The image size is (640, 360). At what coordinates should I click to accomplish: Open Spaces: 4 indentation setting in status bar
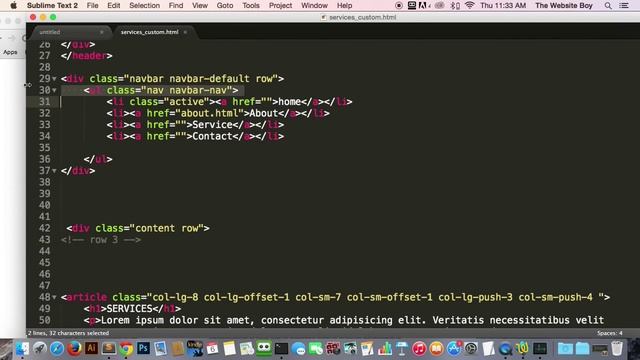(610, 333)
